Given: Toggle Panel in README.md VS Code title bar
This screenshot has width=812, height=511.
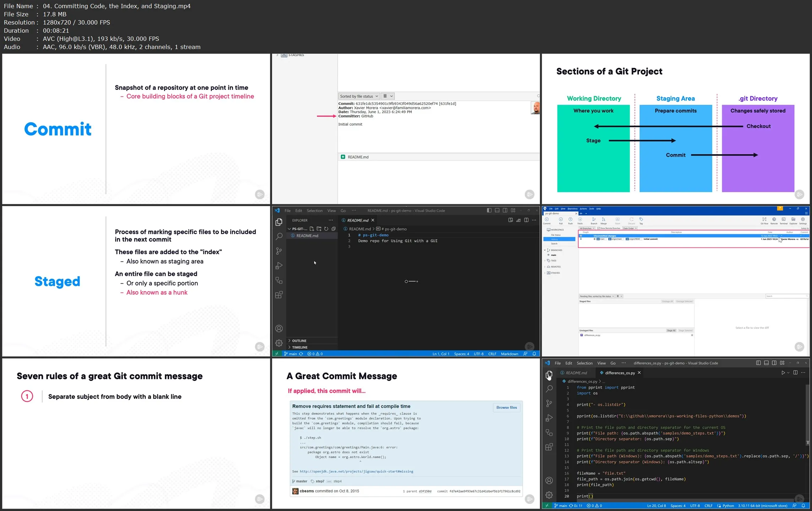Looking at the screenshot, I should (497, 211).
